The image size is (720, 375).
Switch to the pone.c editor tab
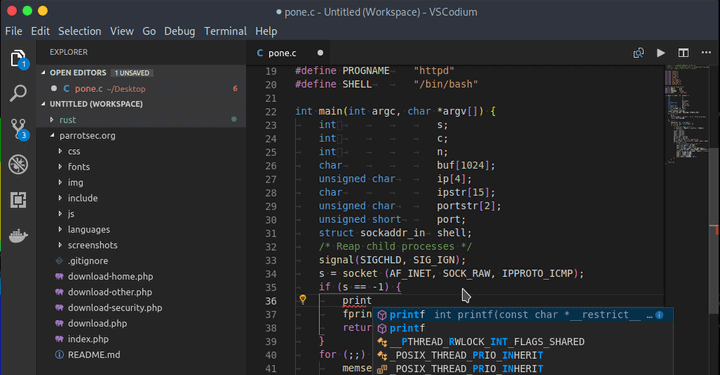point(288,53)
